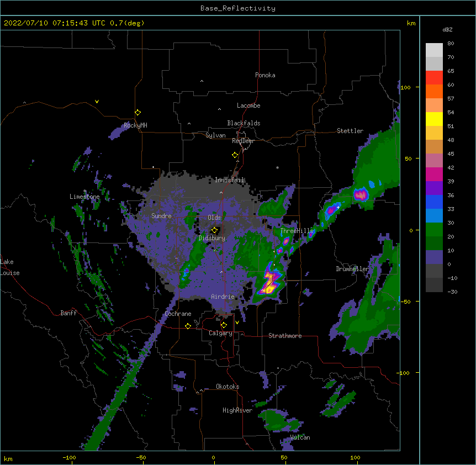The width and height of the screenshot is (476, 465).
Task: Click the Vulcan town label
Action: [x=300, y=437]
